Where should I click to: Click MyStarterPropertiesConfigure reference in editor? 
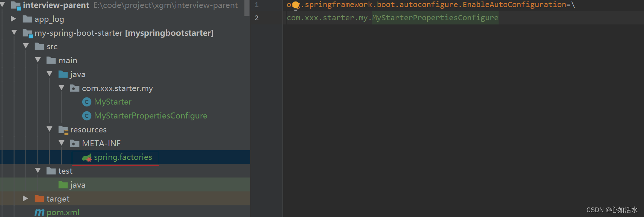tap(435, 18)
